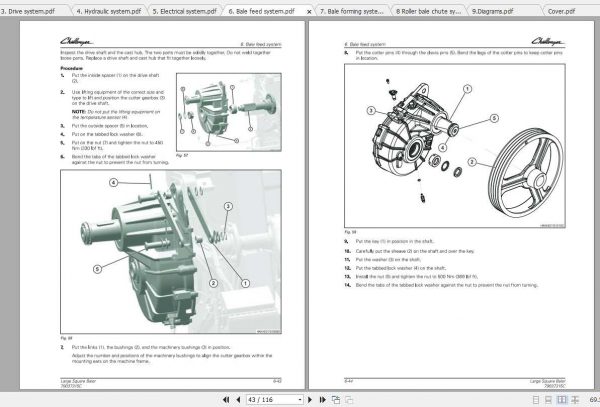Click the sheave and gearbox diagram on right page
This screenshot has height=407, width=600.
pos(455,146)
